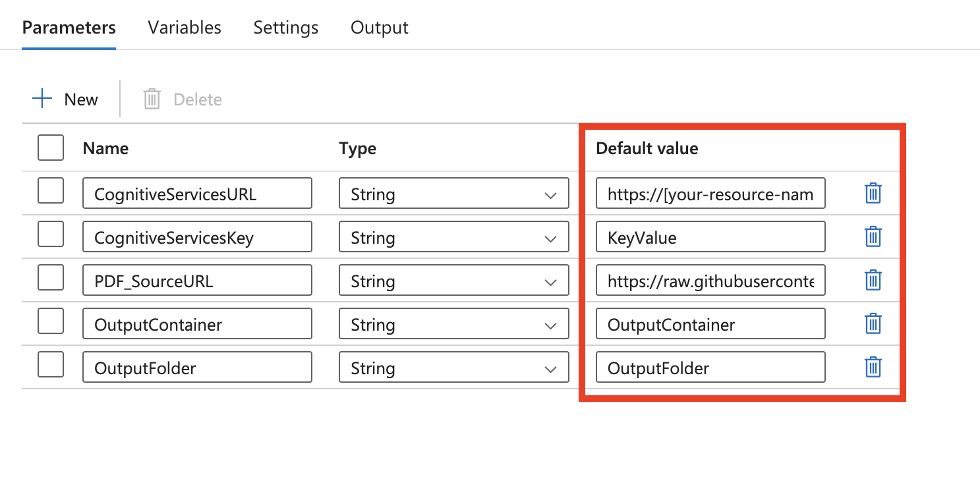Open Type dropdown for CognitiveServicesURL

453,194
